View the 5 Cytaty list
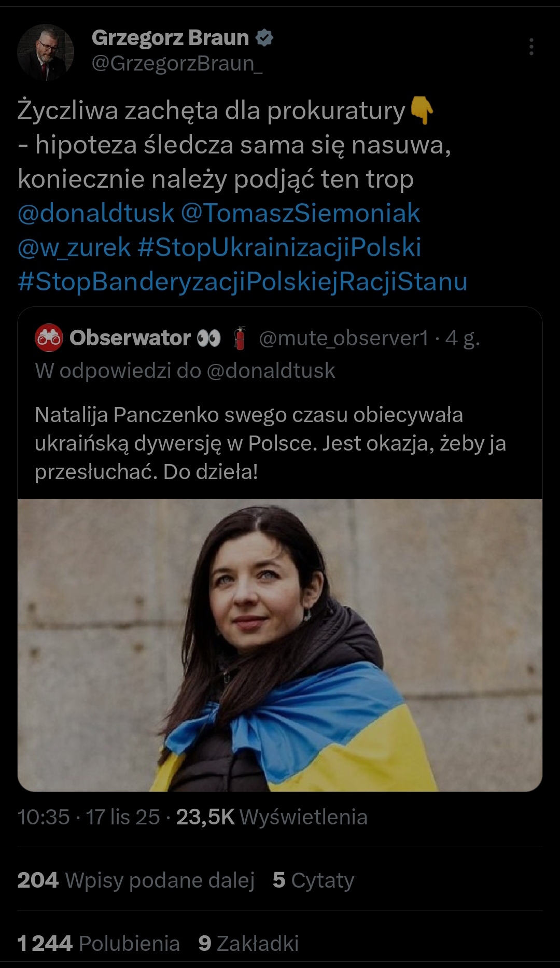Image resolution: width=560 pixels, height=968 pixels. 313,880
